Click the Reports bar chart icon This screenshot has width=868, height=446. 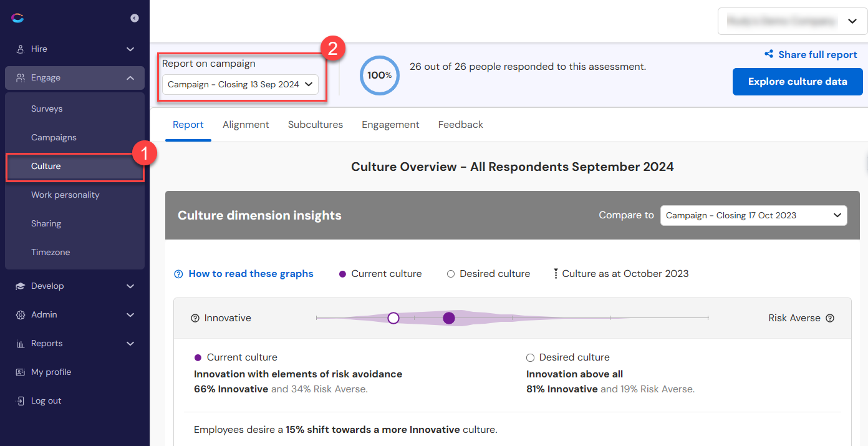21,344
